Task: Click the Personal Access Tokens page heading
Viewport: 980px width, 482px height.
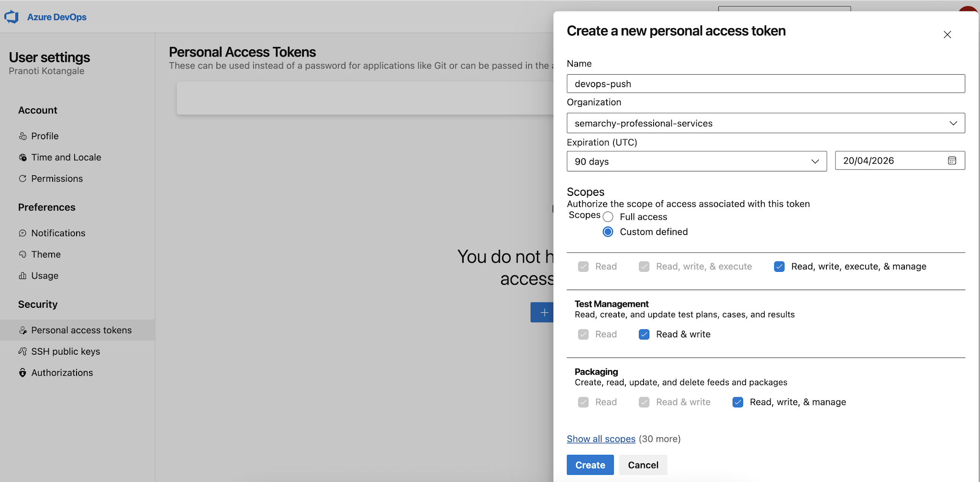Action: click(x=242, y=52)
